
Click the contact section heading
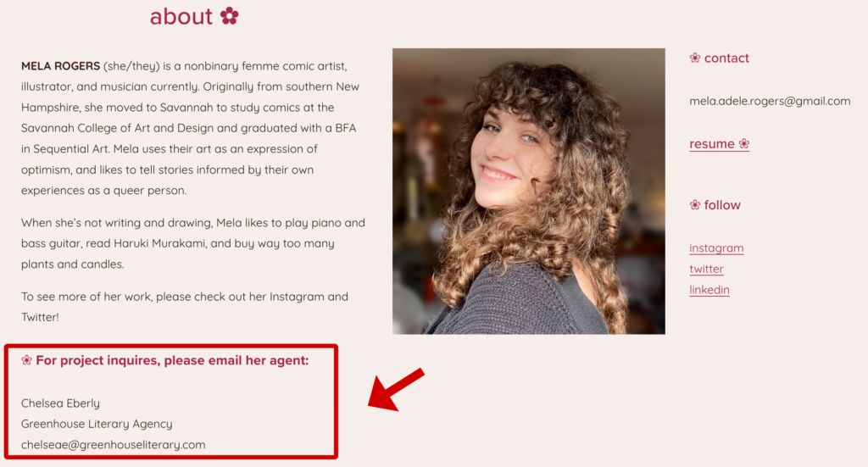click(726, 58)
